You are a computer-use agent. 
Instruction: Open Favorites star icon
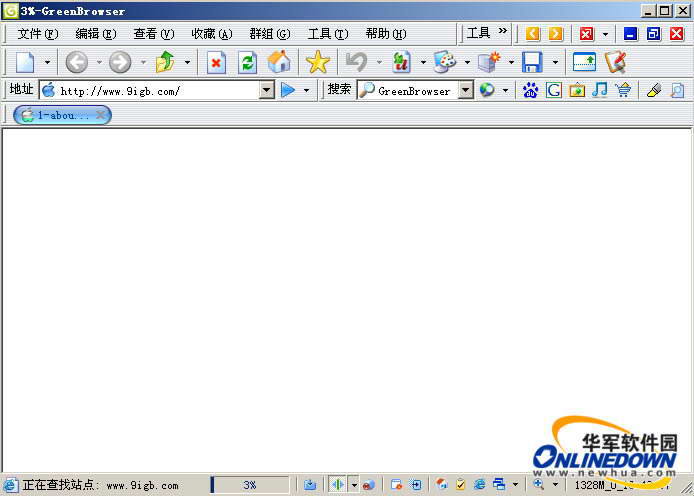[x=318, y=62]
